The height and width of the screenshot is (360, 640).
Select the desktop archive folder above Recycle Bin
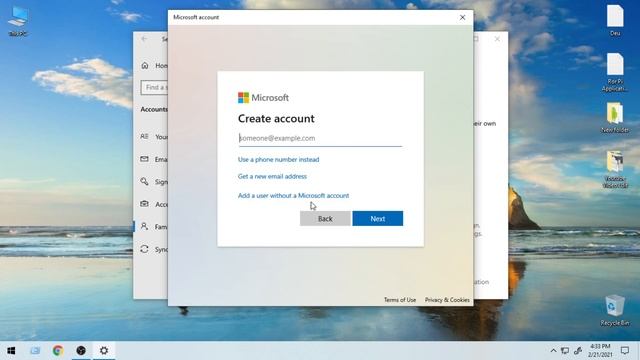click(615, 169)
